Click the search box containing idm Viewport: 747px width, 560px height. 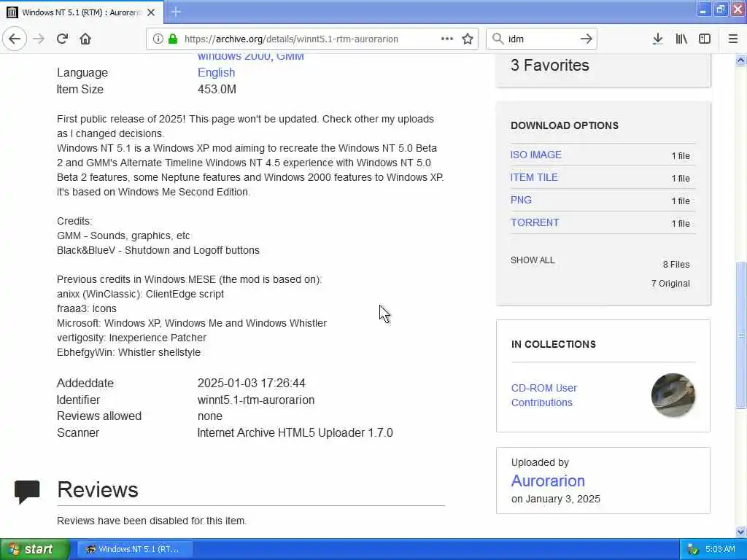click(541, 39)
